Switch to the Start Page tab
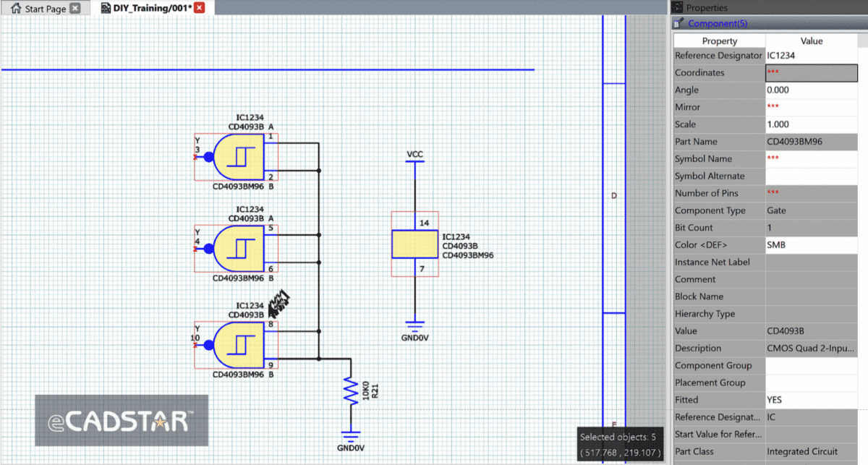Viewport: 868px width, 465px height. click(45, 9)
